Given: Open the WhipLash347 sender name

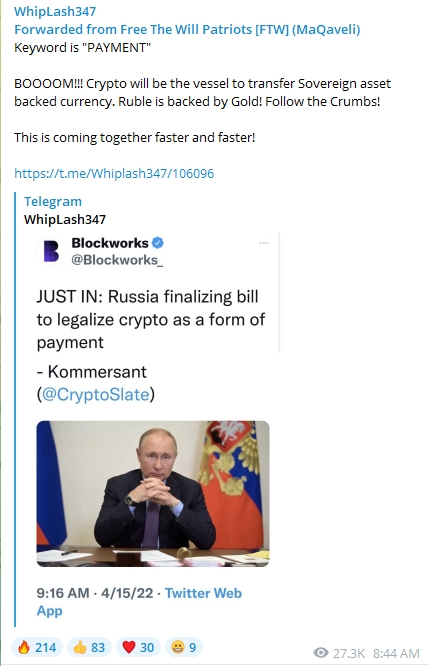Looking at the screenshot, I should point(55,11).
